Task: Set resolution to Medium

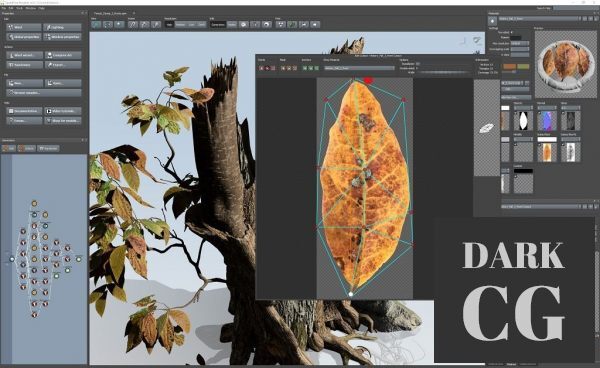Action: click(x=180, y=24)
